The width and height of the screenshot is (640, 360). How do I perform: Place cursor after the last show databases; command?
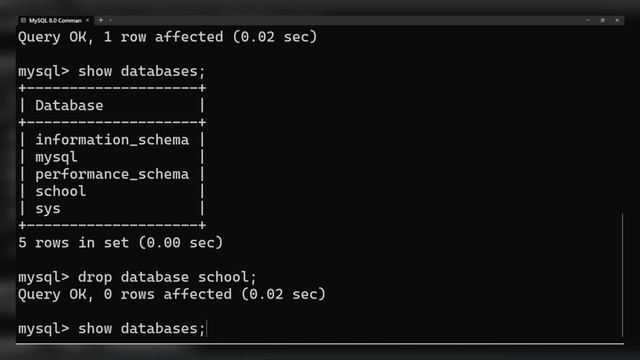pos(207,329)
